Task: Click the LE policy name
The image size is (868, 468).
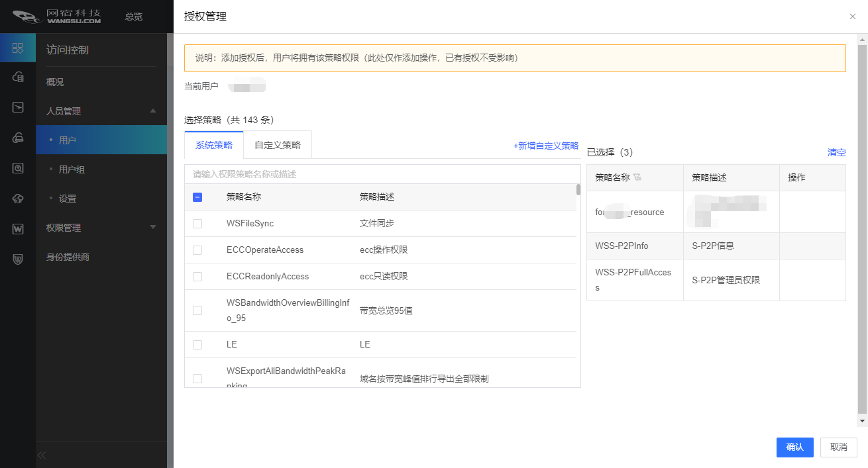Action: tap(232, 345)
